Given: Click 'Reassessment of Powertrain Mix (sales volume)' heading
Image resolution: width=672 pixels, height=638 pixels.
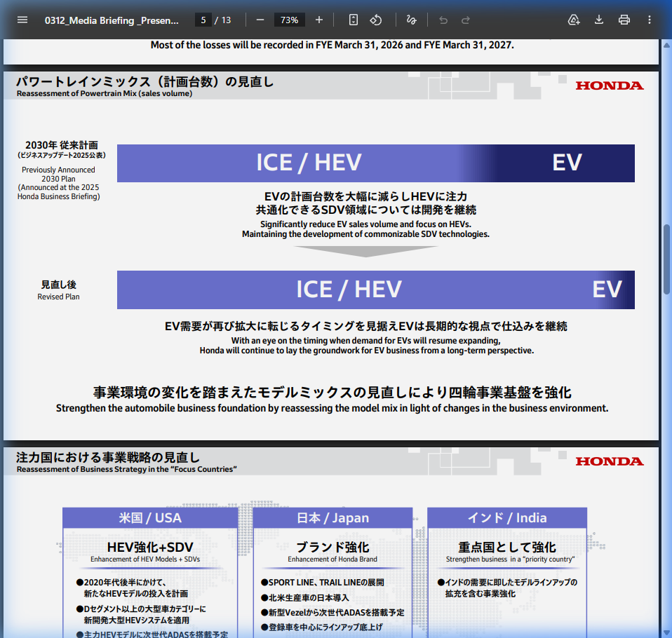Looking at the screenshot, I should coord(105,93).
